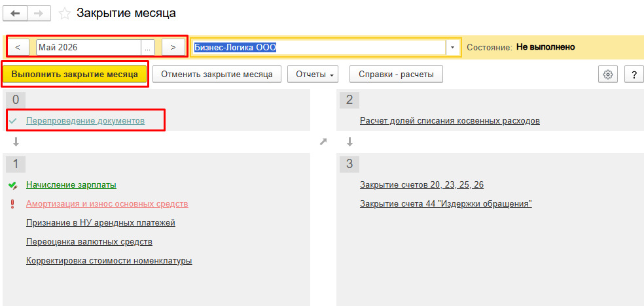Open Расчет долей списания косвенных расходов
Screen dimensions: 644x306
[x=450, y=121]
